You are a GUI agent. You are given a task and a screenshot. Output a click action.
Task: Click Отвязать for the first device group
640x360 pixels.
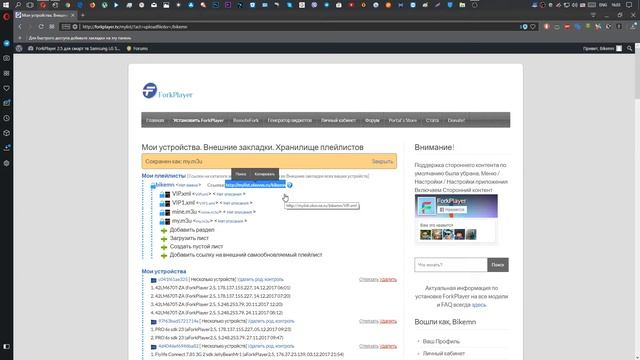[x=369, y=280]
